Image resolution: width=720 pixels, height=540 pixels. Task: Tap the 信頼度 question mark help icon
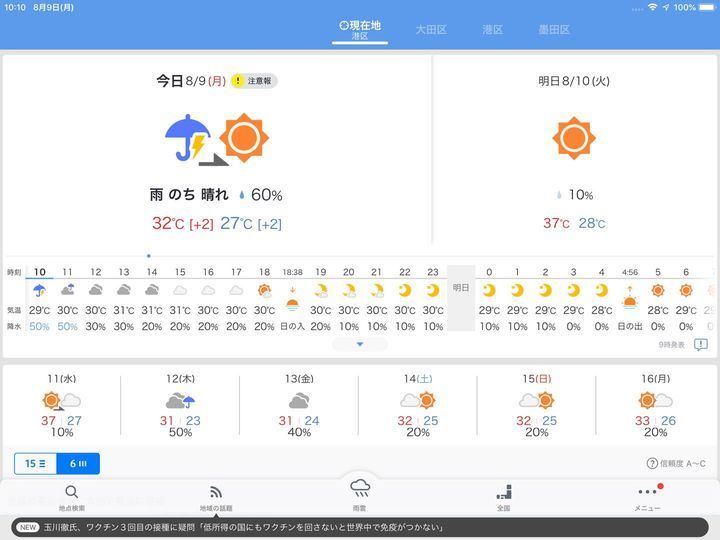(x=652, y=463)
